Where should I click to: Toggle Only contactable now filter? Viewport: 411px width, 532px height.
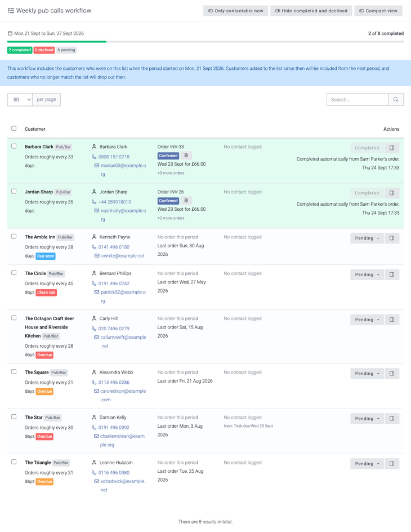coord(235,11)
